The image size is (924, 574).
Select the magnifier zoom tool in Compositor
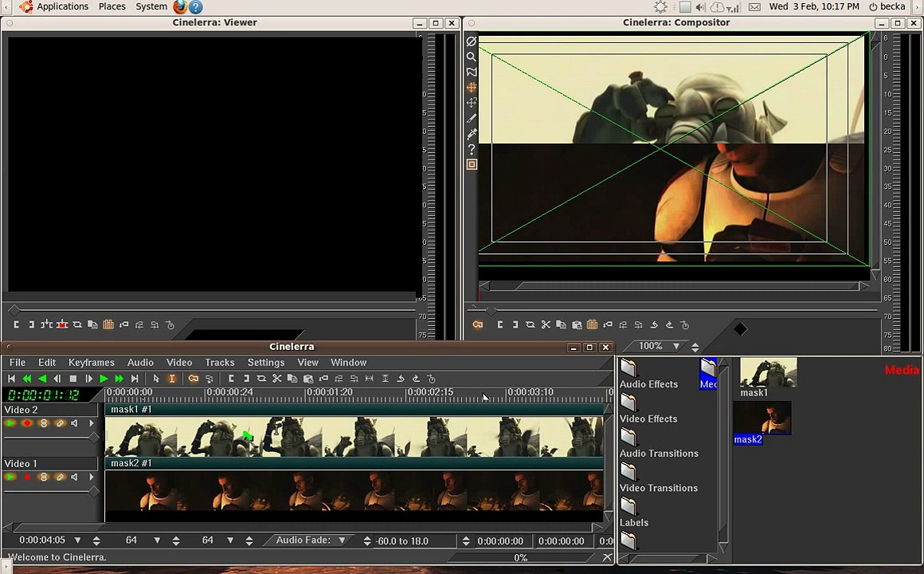pos(472,57)
